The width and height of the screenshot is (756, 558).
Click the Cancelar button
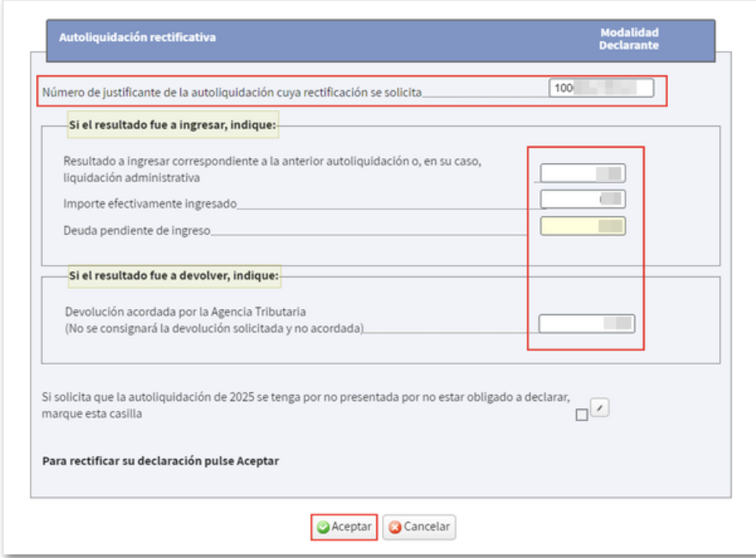point(419,527)
